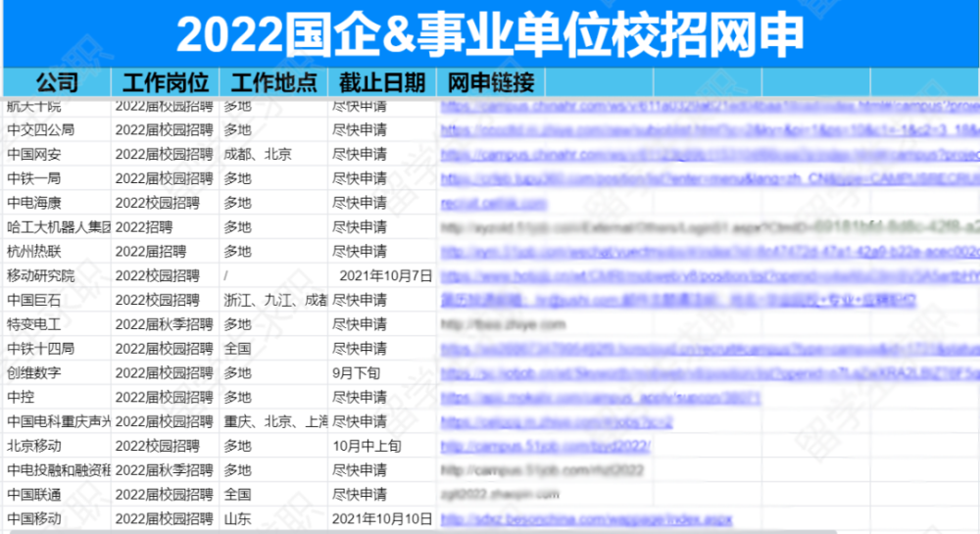980x534 pixels.
Task: Open the resume delivery link for 中国巨石
Action: tap(678, 301)
